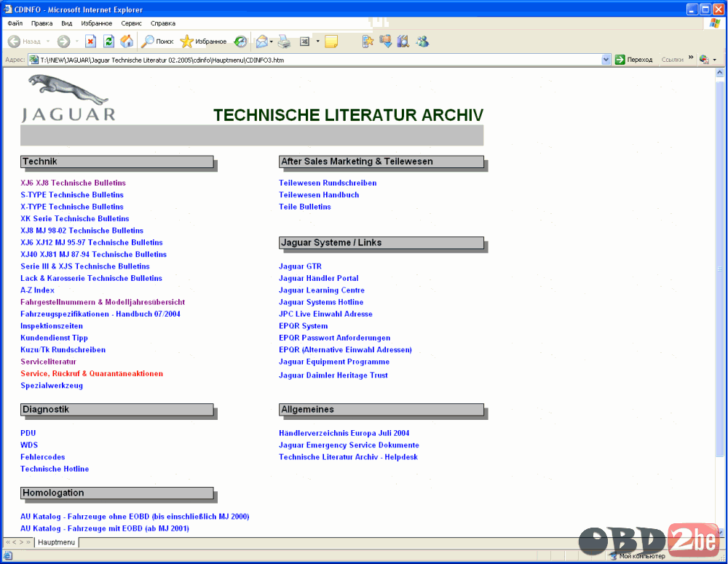Open Teilewesen Handbuch link

(x=319, y=195)
